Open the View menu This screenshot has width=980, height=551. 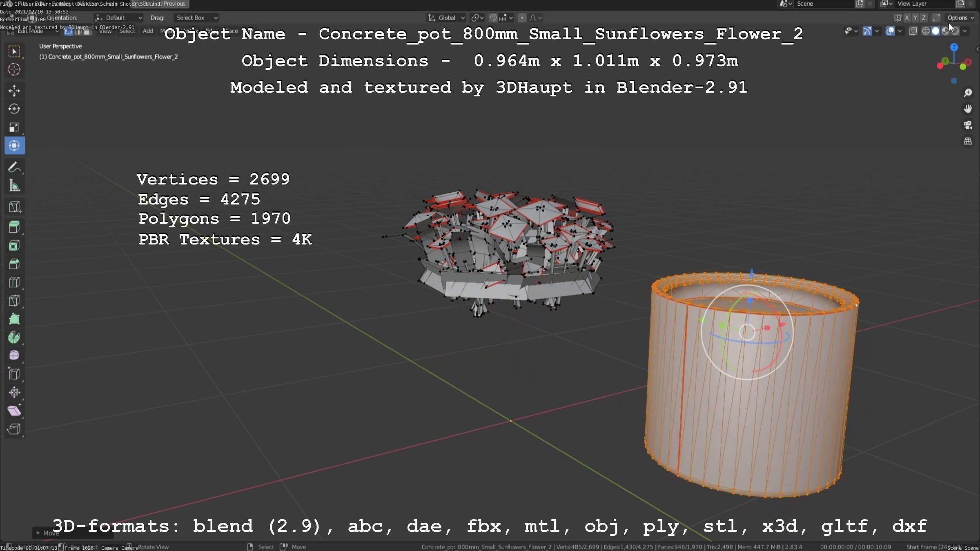pos(105,31)
